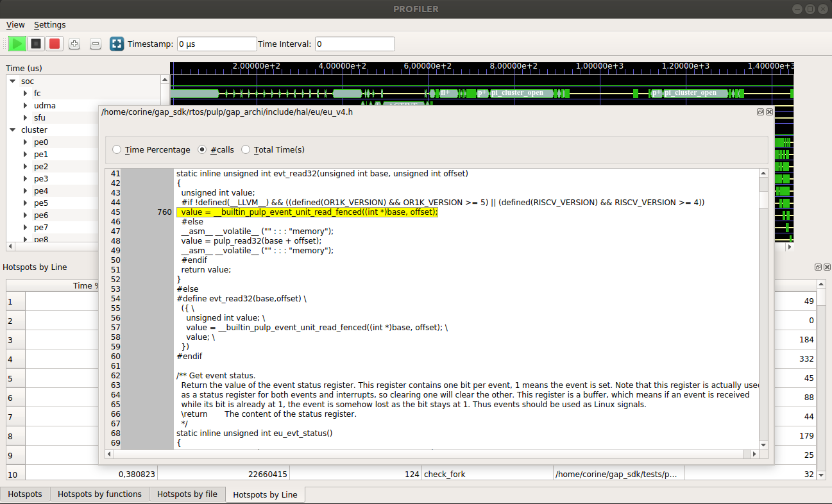Expand the udma tree node
Viewport: 832px width, 504px height.
click(x=25, y=106)
